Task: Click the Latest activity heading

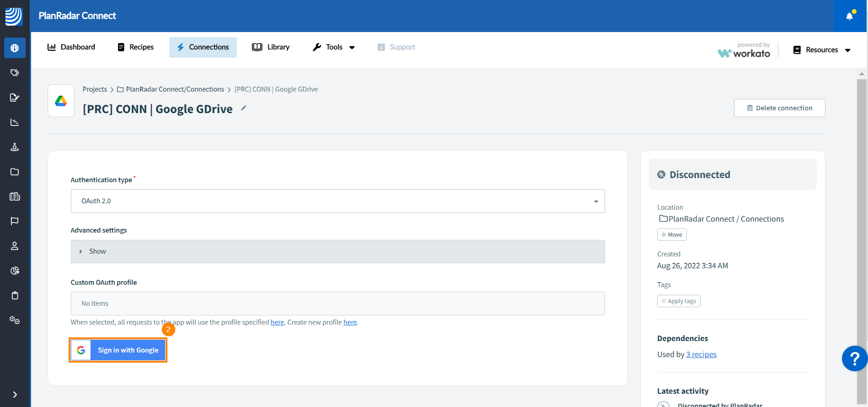Action: (x=683, y=391)
